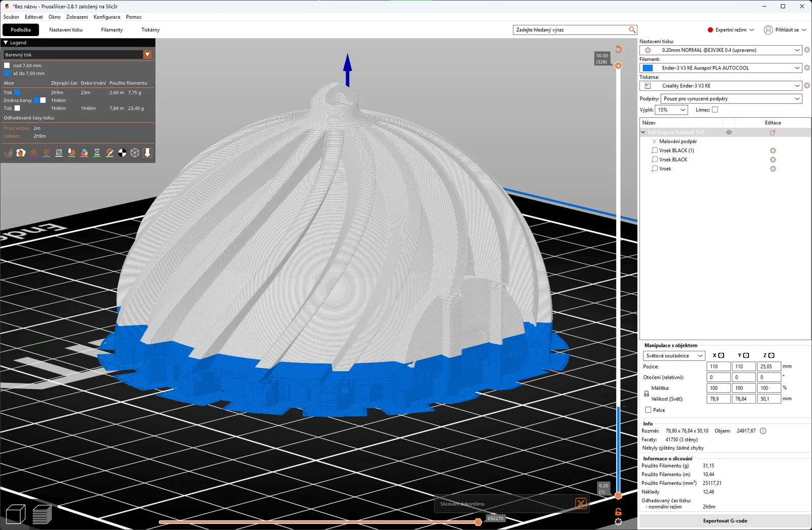Screen dimensions: 812x530
Task: Reset color changes on vertical slider
Action: point(618,49)
